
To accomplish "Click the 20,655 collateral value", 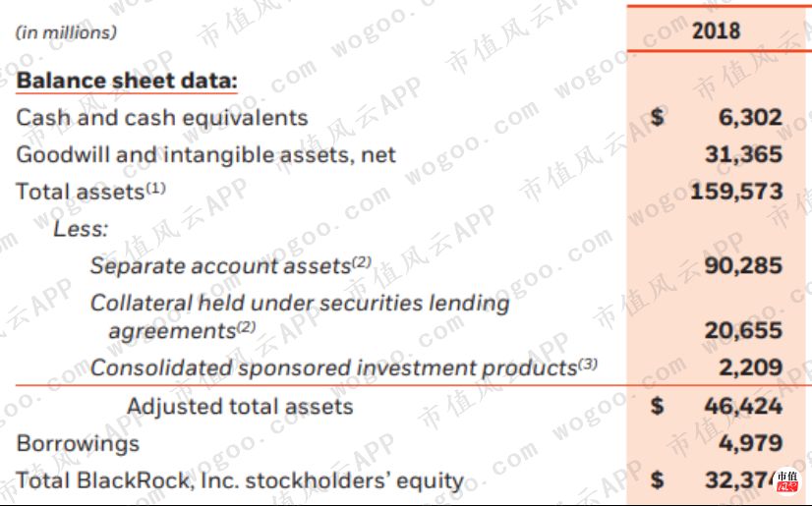I will tap(743, 331).
